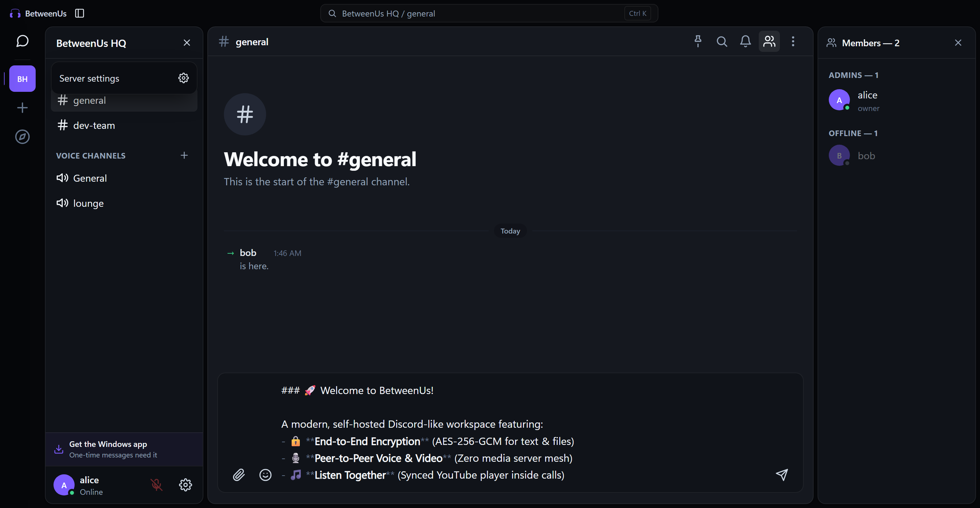
Task: Unmute the microphone icon for alice
Action: coord(157,485)
